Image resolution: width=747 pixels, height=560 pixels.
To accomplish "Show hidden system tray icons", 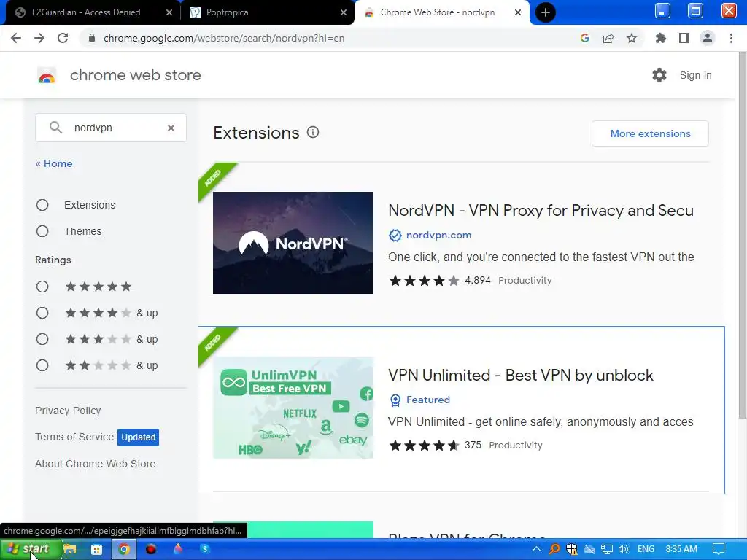I will tap(536, 549).
